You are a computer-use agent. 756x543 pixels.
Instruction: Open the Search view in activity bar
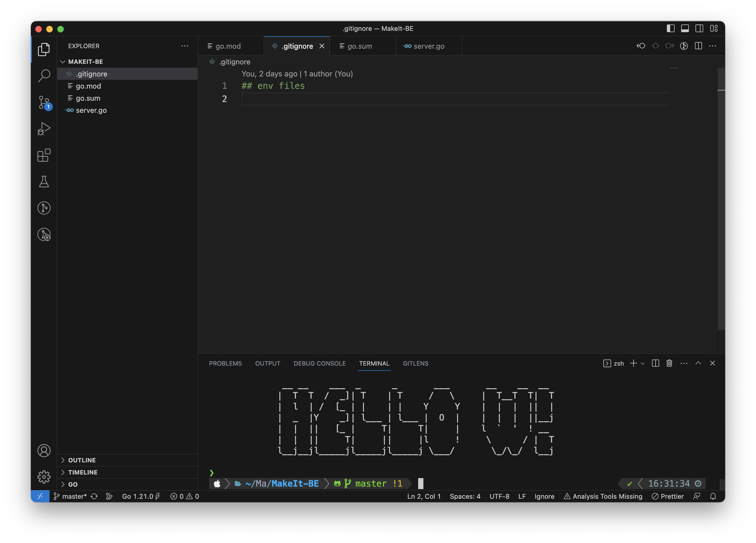(44, 75)
